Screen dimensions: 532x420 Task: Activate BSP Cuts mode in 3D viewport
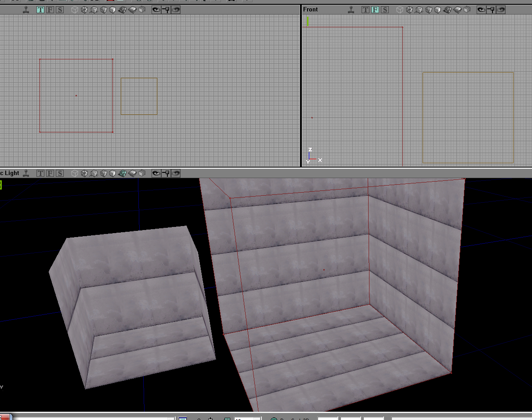tap(104, 173)
